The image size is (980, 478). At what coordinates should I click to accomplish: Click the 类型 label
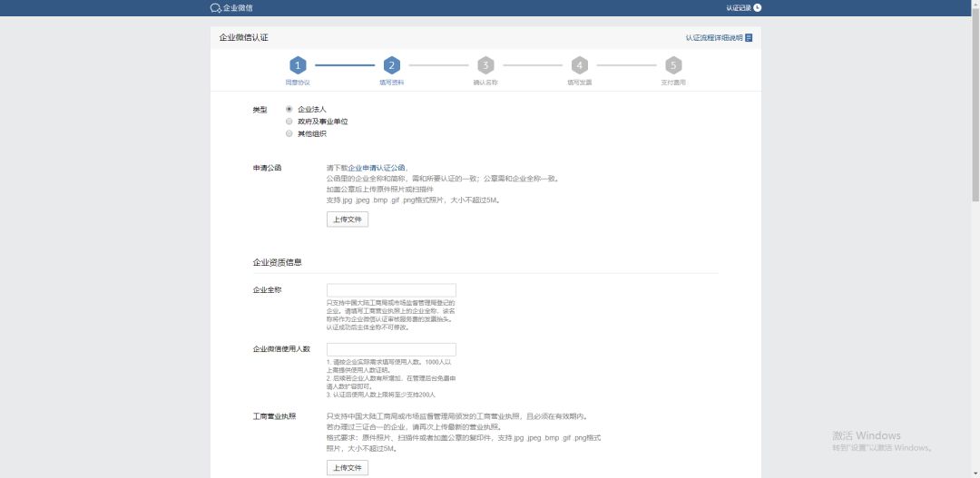coord(260,110)
